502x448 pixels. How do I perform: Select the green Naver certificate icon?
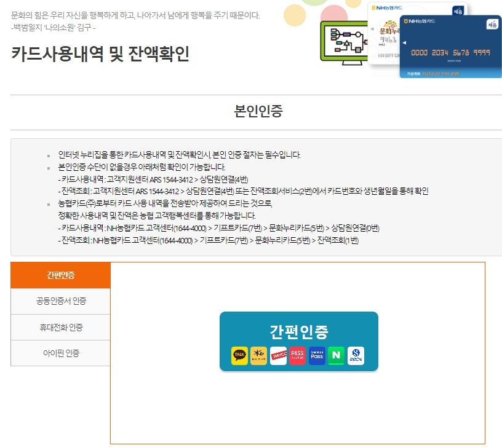[x=335, y=355]
